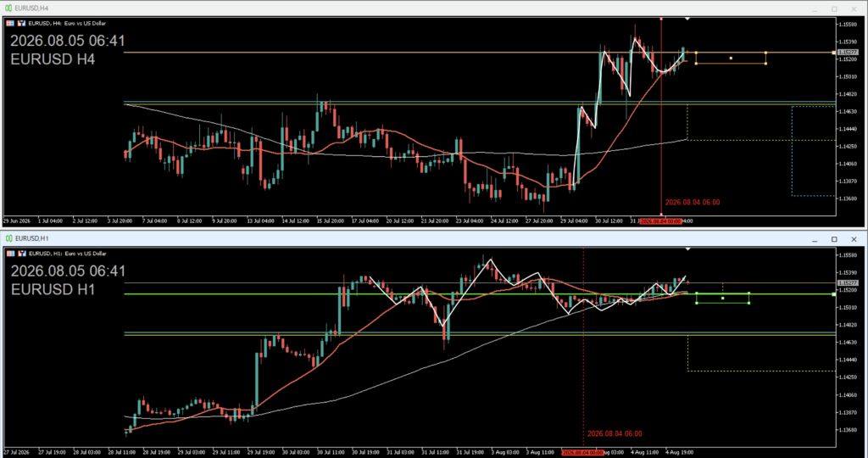The height and width of the screenshot is (458, 868).
Task: Click the chart shift triangle on H4 chart
Action: 687,19
